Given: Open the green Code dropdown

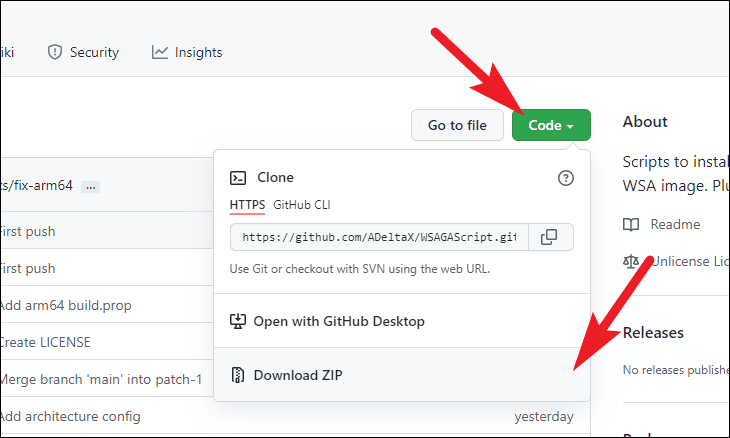Looking at the screenshot, I should pos(551,125).
